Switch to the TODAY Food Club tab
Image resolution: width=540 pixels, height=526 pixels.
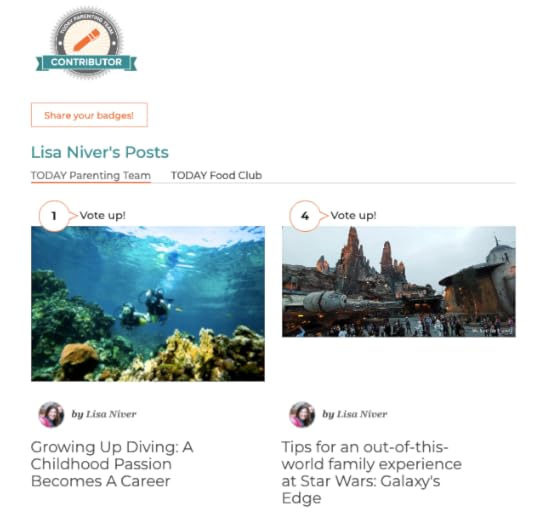click(217, 176)
